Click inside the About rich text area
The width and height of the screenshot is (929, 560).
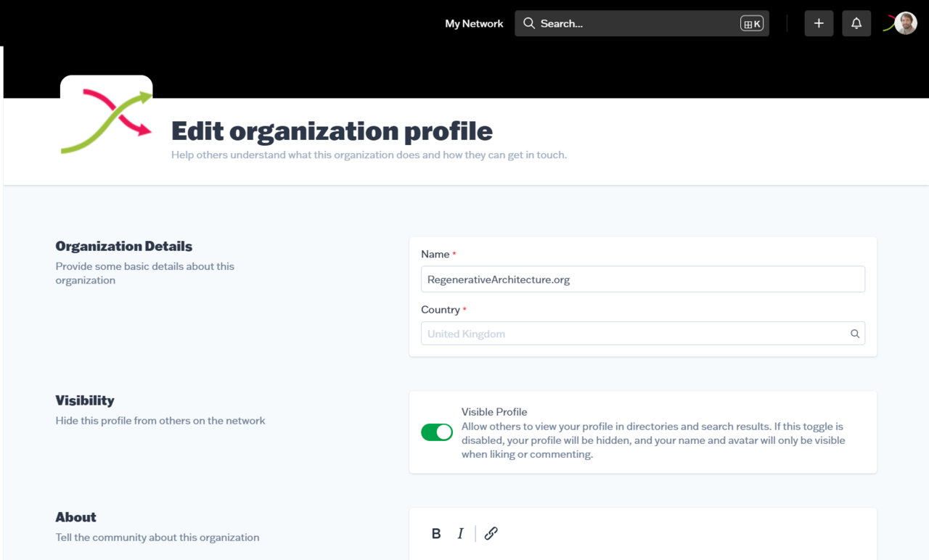click(643, 555)
